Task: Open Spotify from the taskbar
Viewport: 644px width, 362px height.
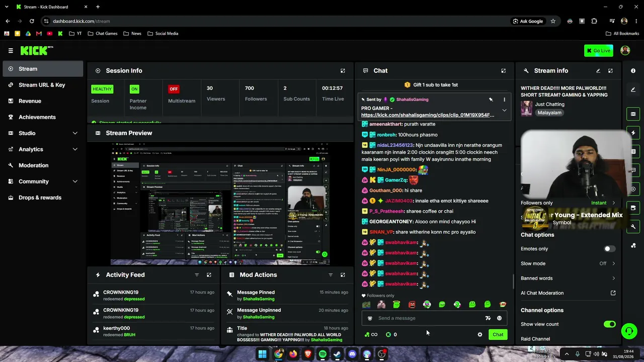Action: click(323, 354)
